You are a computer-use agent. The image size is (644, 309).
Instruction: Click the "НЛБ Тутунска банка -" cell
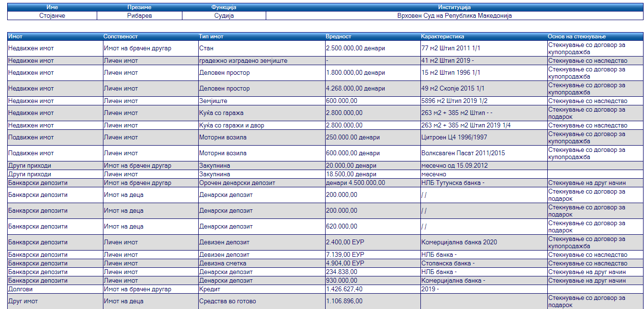[452, 183]
